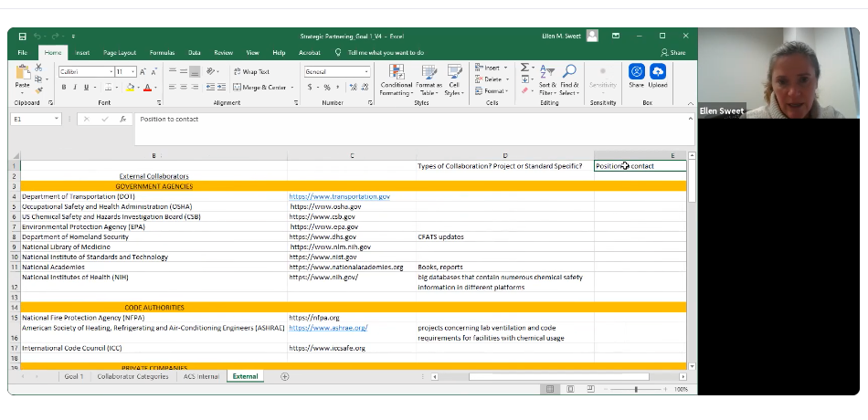The width and height of the screenshot is (868, 420).
Task: Switch to Page Layout view in status bar
Action: [570, 390]
